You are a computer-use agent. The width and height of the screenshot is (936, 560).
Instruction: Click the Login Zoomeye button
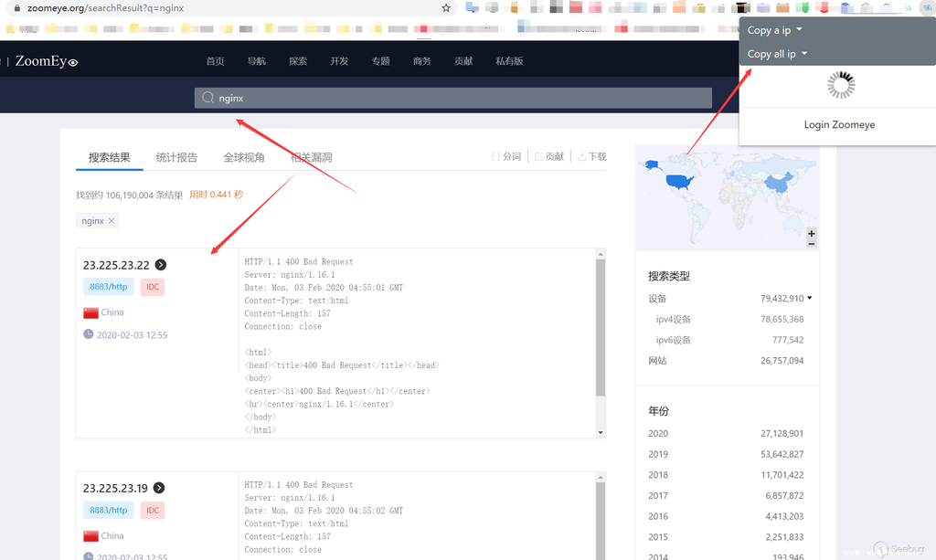coord(839,124)
